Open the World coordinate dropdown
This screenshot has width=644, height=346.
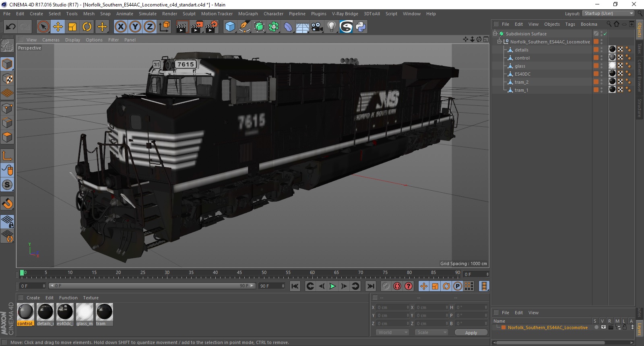point(392,332)
